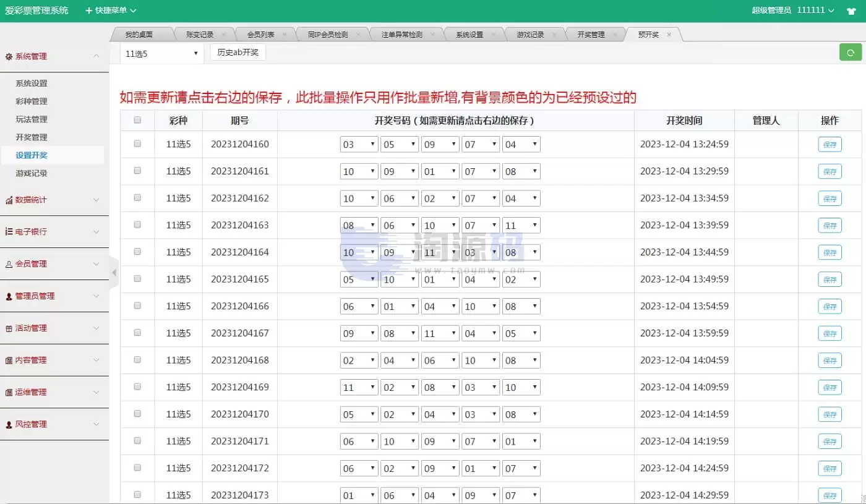Save row 20231204170 with 保存
Image resolution: width=866 pixels, height=504 pixels.
pyautogui.click(x=830, y=414)
